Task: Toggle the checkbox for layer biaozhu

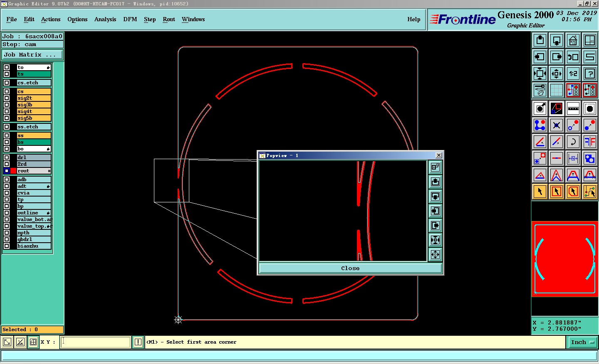Action: (7, 246)
